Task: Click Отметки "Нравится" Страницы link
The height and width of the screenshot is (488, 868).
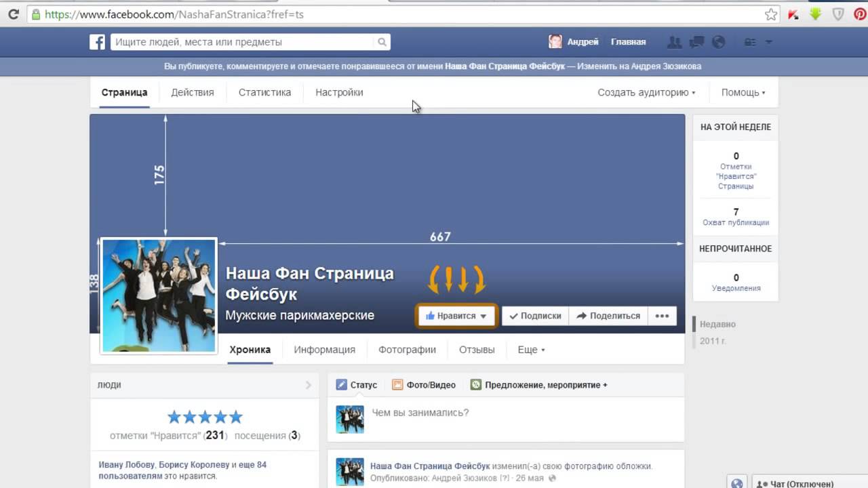Action: pos(736,176)
